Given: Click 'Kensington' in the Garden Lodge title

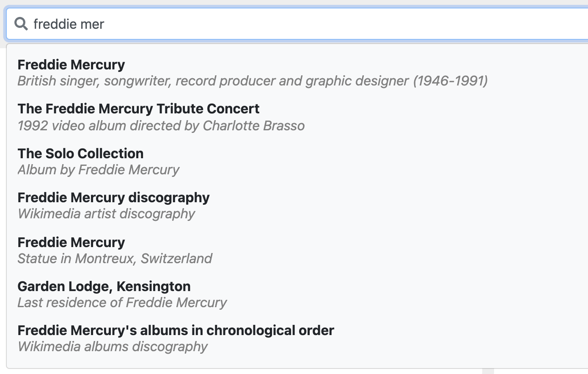Looking at the screenshot, I should click(x=154, y=286).
